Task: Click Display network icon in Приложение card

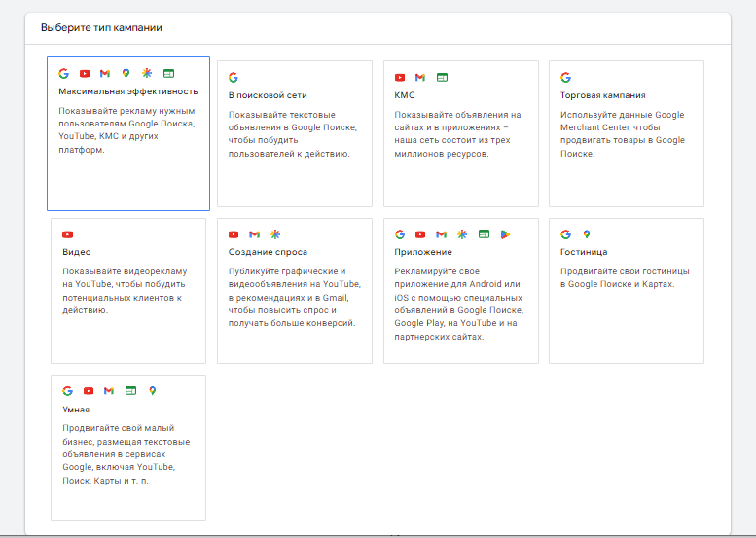Action: click(x=484, y=234)
